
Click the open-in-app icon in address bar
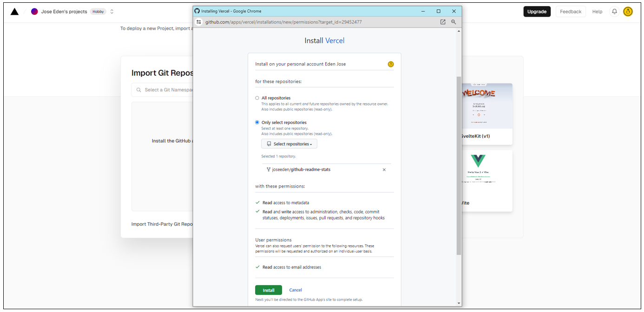(443, 22)
